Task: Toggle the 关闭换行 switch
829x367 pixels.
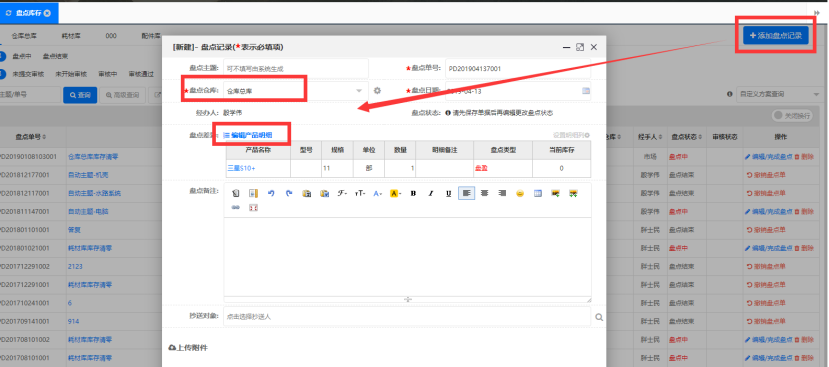Action: pos(791,116)
